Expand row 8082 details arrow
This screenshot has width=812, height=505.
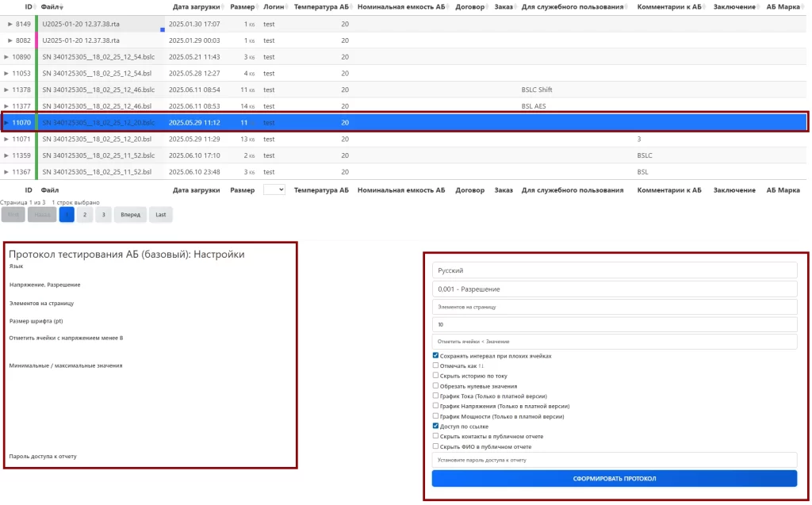tap(10, 40)
